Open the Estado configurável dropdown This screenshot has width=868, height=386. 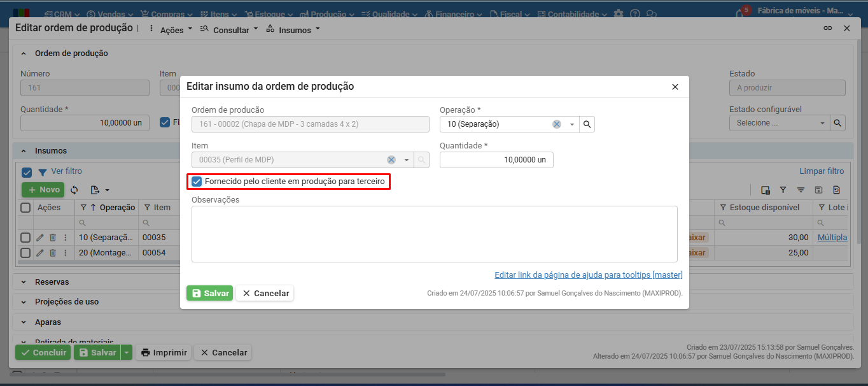tap(823, 123)
